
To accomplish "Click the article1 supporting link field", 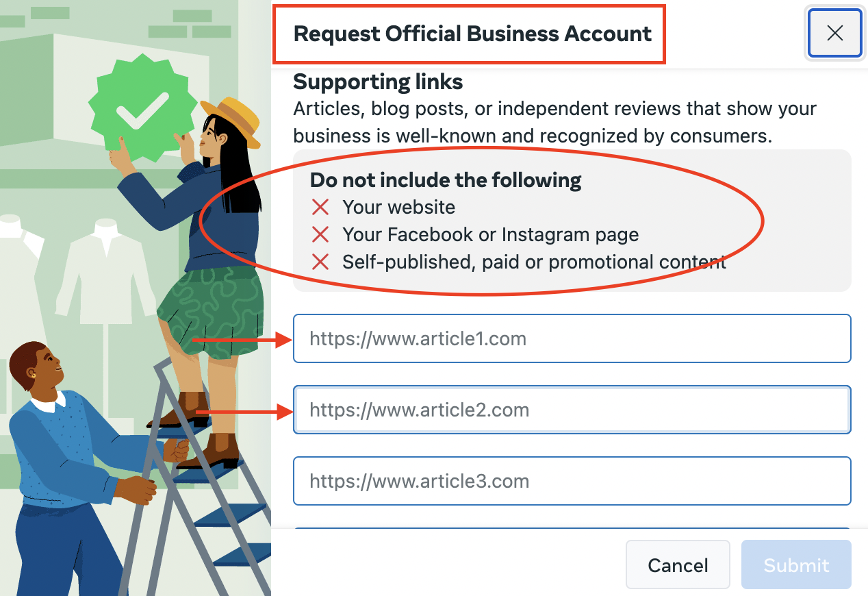I will pos(572,338).
